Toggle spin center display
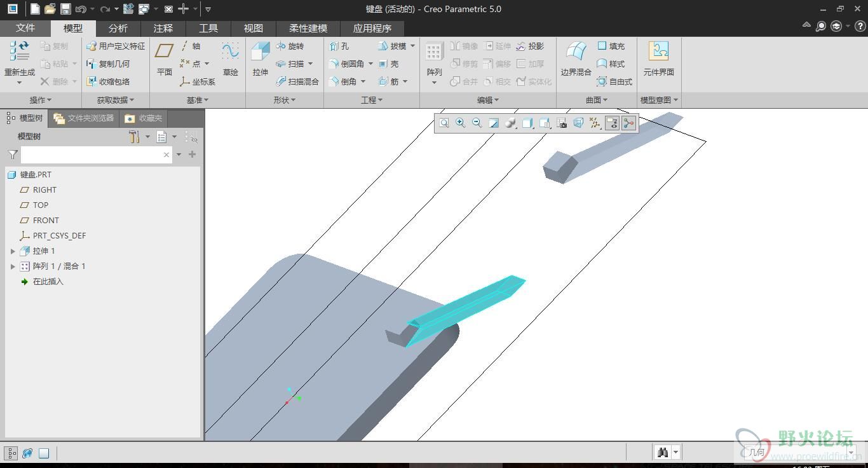The width and height of the screenshot is (868, 468). (629, 123)
